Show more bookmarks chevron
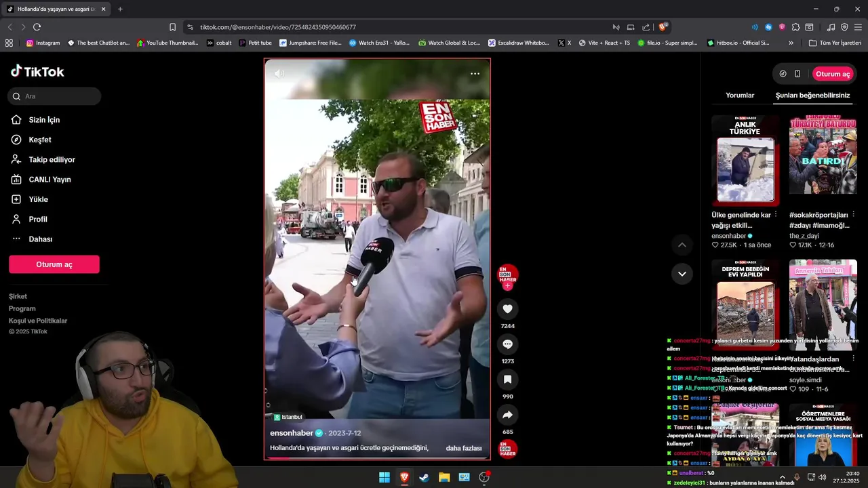 tap(791, 43)
